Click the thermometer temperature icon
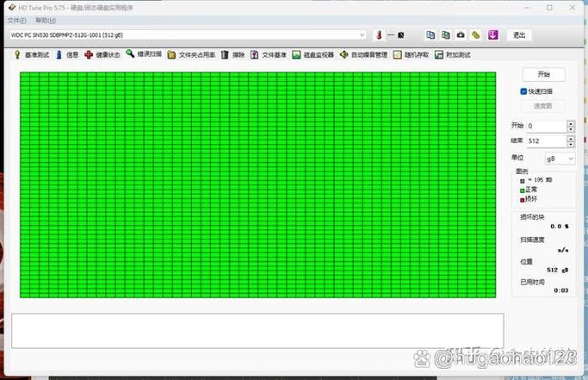The height and width of the screenshot is (380, 588). (379, 35)
